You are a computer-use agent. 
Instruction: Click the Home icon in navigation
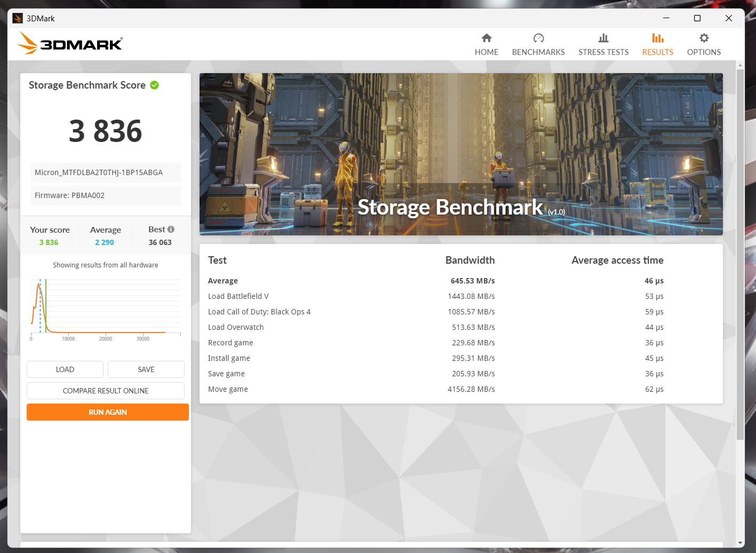[x=486, y=38]
